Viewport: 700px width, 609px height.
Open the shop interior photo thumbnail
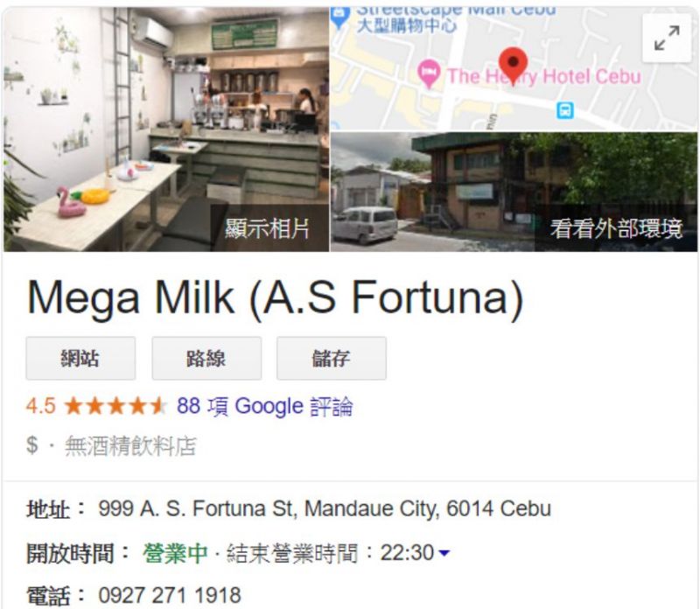pyautogui.click(x=166, y=129)
